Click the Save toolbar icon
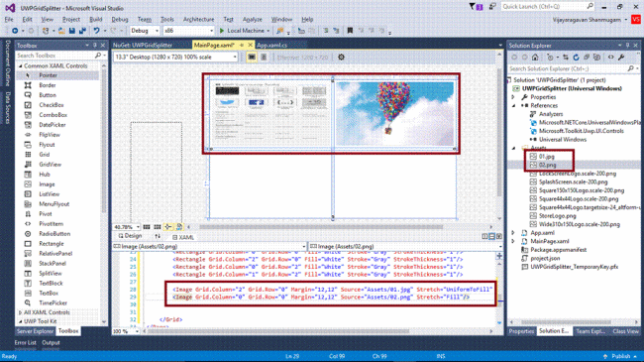The height and width of the screenshot is (362, 644). coord(72,31)
